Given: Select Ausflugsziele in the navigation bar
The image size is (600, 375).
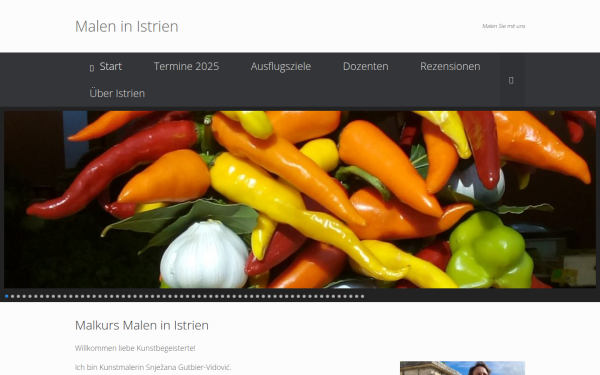Looking at the screenshot, I should coord(281,67).
